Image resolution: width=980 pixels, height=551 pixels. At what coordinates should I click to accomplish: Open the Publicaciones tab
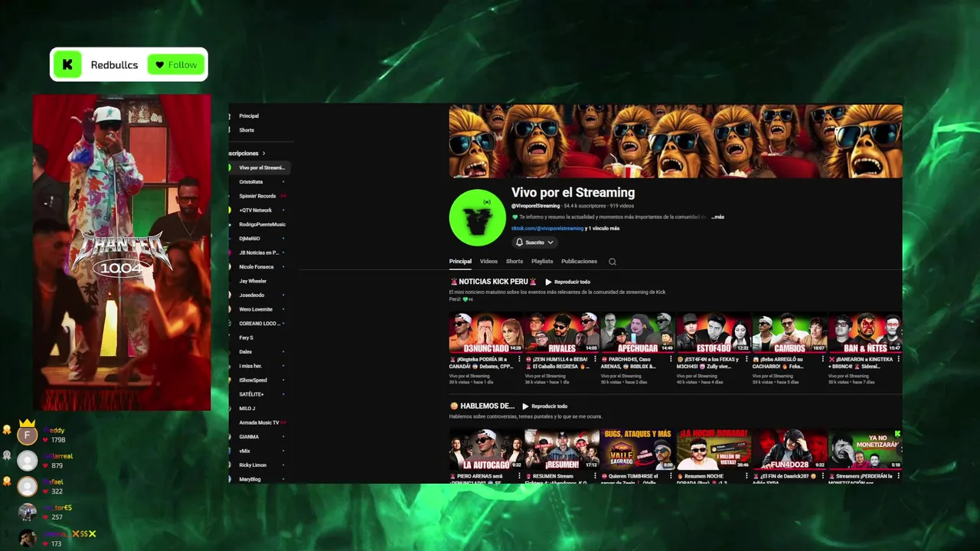click(579, 262)
